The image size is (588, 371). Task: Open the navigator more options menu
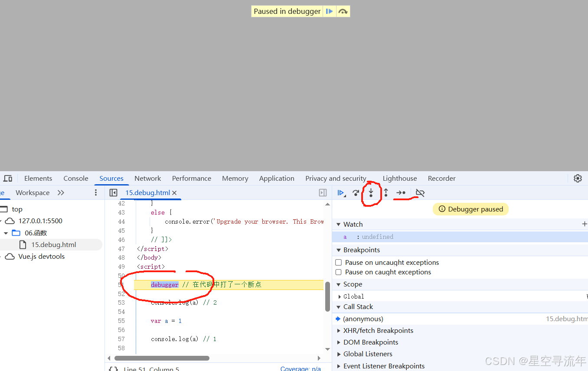96,193
